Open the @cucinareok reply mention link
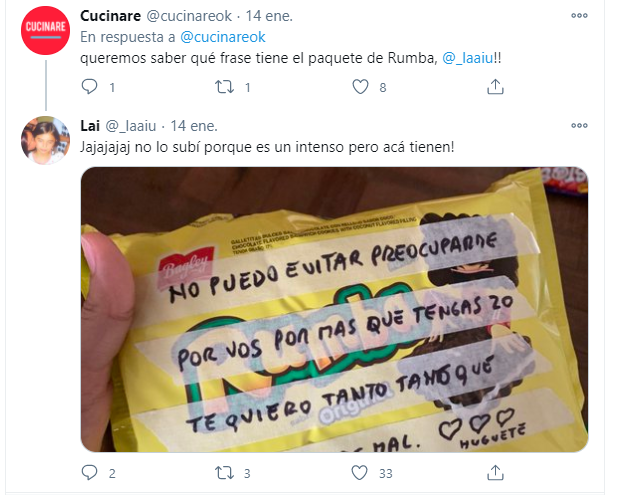The width and height of the screenshot is (623, 495). coord(222,37)
